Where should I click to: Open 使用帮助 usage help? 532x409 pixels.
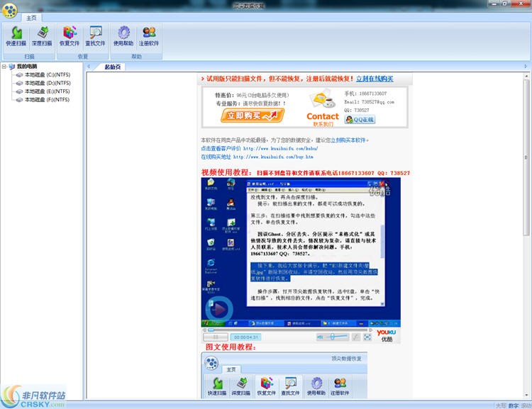[123, 37]
